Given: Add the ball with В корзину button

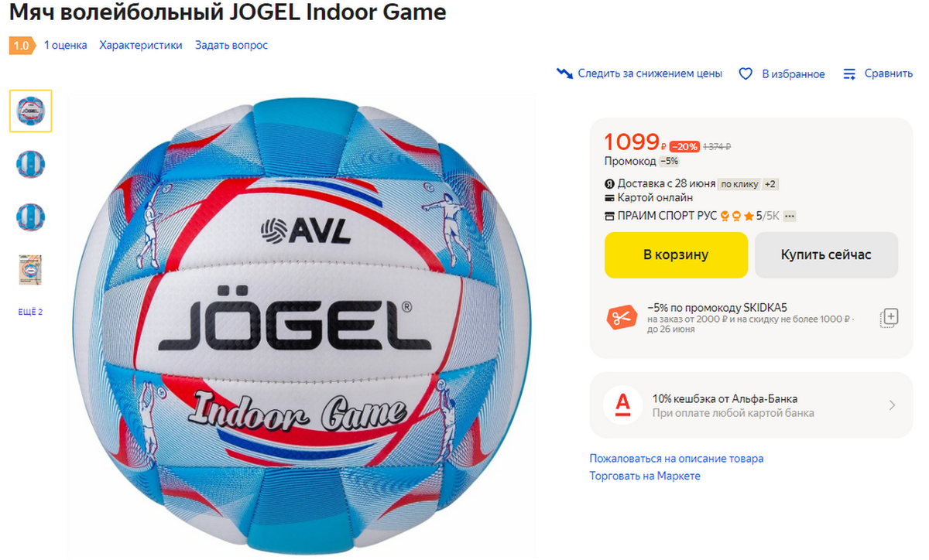Looking at the screenshot, I should [x=676, y=254].
